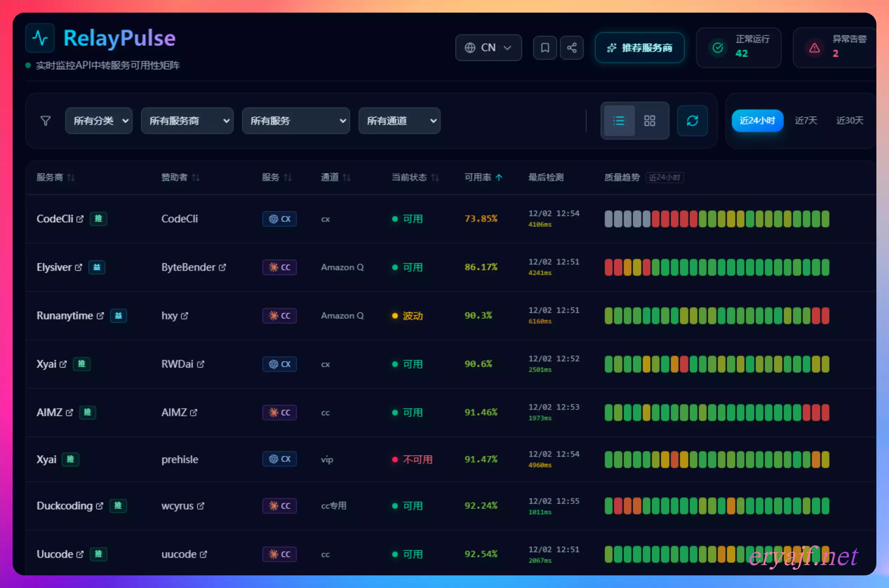Switch to grid view layout
This screenshot has height=588, width=889.
(x=649, y=121)
